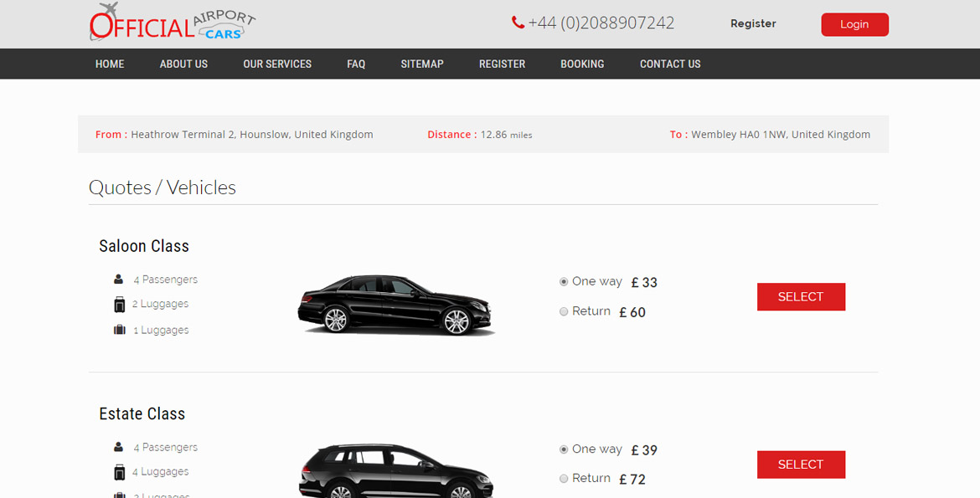Click passenger icon under Estate Class
The height and width of the screenshot is (498, 980).
pyautogui.click(x=119, y=447)
